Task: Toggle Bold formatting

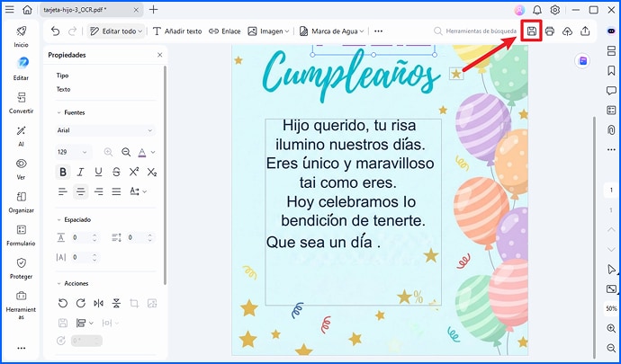Action: tap(63, 172)
